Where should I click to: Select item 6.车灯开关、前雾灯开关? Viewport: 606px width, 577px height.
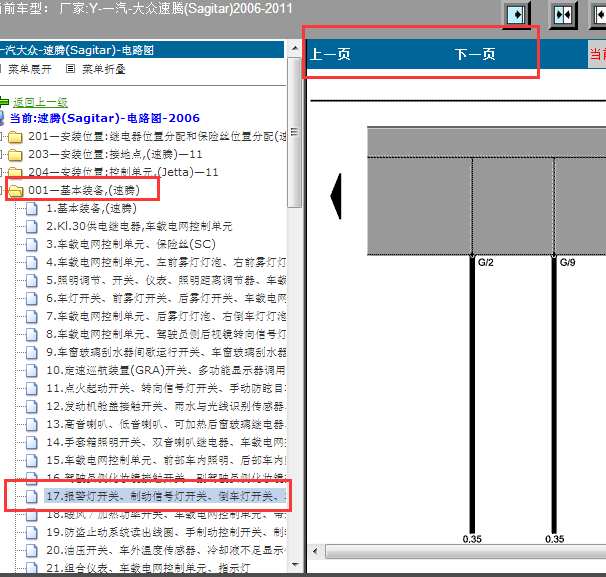166,298
